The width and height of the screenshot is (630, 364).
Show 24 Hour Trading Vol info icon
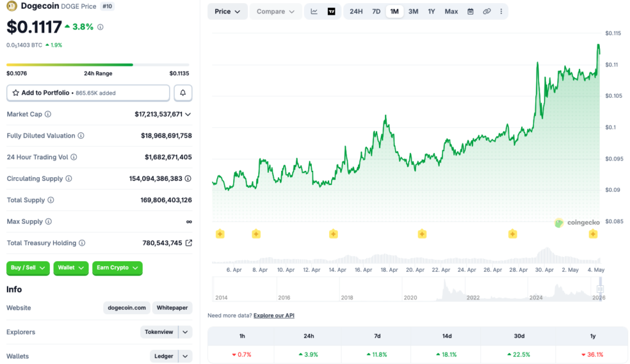pyautogui.click(x=74, y=157)
